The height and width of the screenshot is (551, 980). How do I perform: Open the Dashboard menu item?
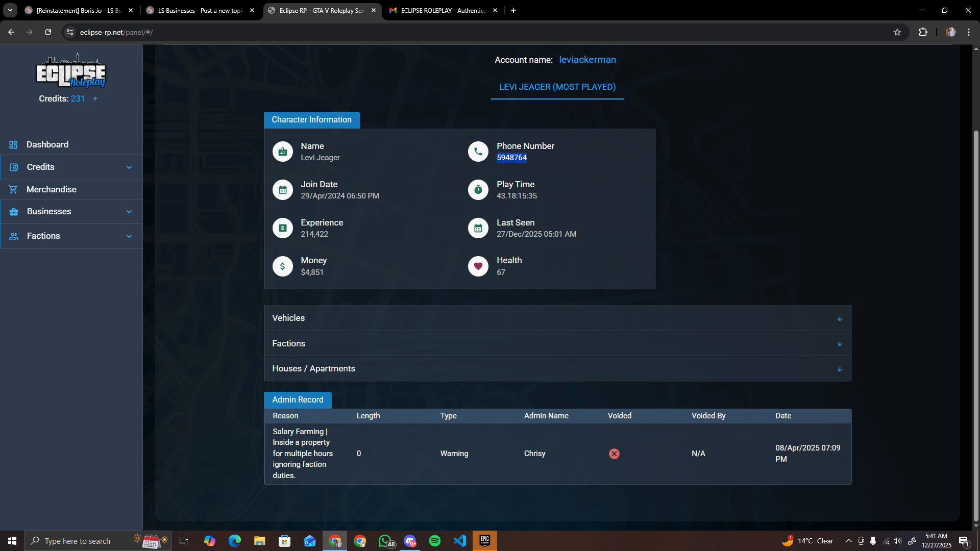coord(71,144)
